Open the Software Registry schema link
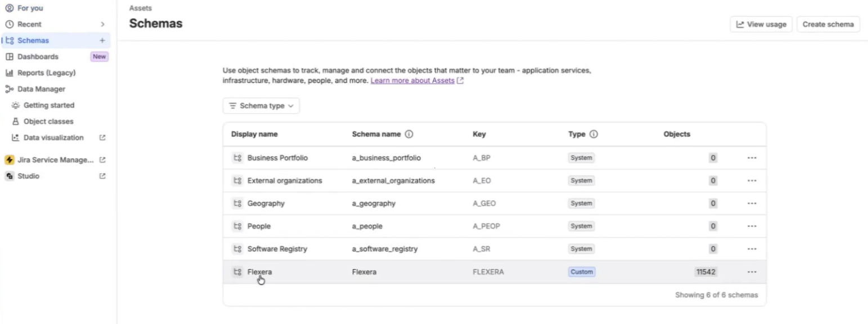The height and width of the screenshot is (324, 868). click(277, 249)
